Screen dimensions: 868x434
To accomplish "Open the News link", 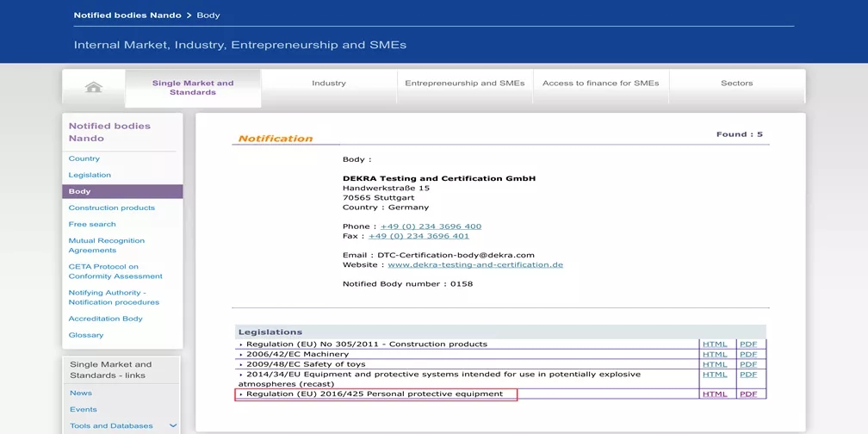I will (81, 393).
